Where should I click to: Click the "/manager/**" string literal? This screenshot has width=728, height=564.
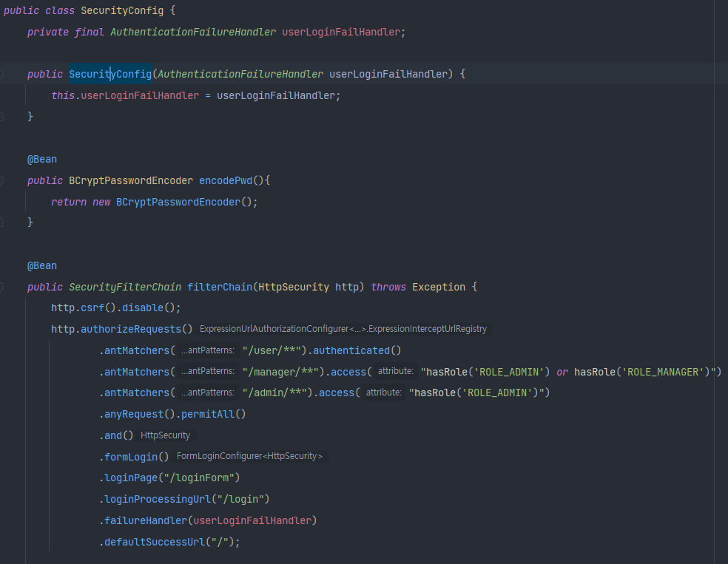[280, 372]
